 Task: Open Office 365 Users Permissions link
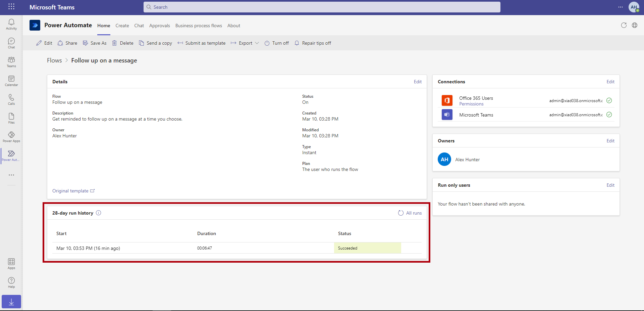click(x=471, y=104)
